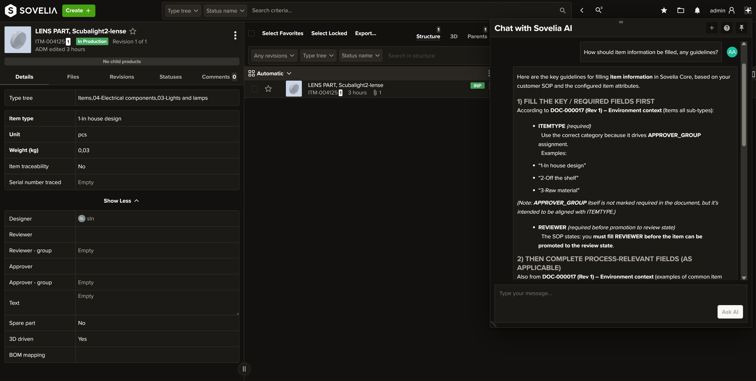
Task: Open structure column options vertical dots
Action: [x=488, y=73]
